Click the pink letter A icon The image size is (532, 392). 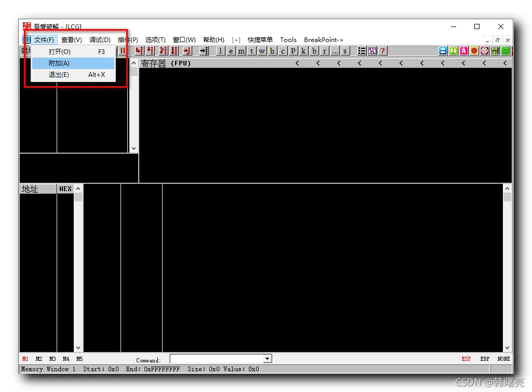click(x=464, y=51)
